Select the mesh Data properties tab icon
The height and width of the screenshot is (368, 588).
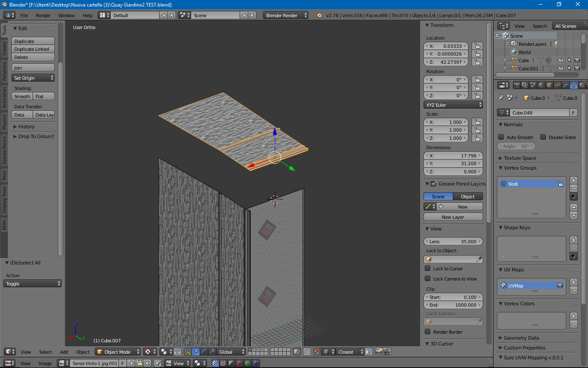click(574, 85)
